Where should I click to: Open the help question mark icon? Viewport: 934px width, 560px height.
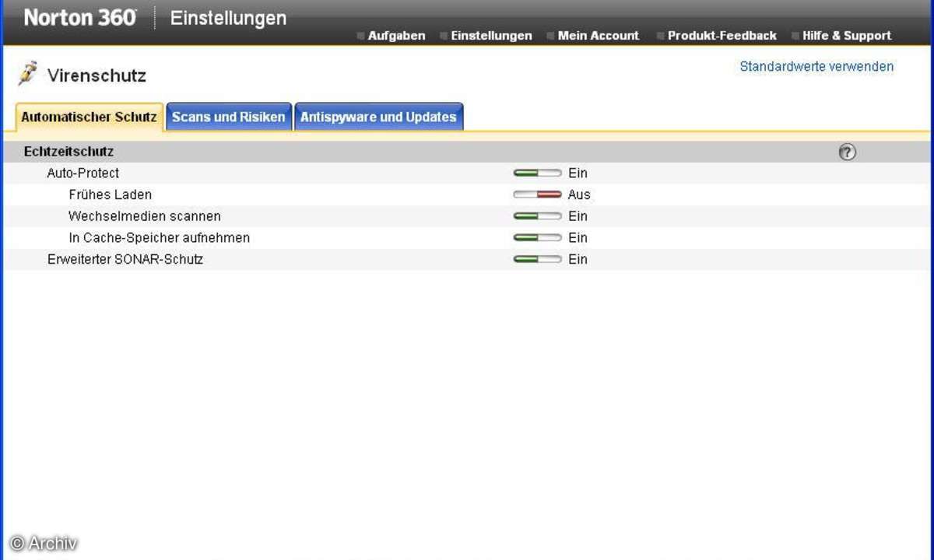tap(848, 152)
